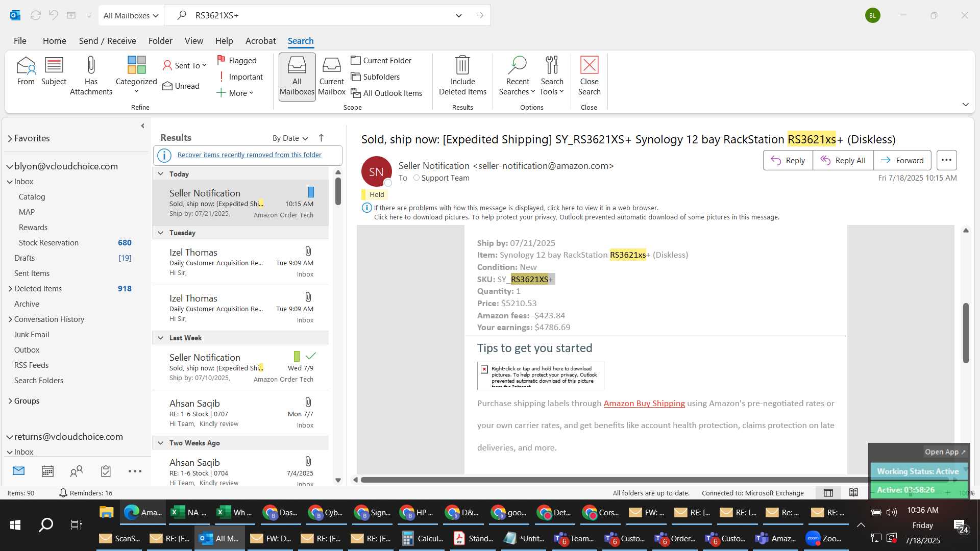Screen dimensions: 980x551
Task: Collapse the Last Week results group
Action: 160,338
